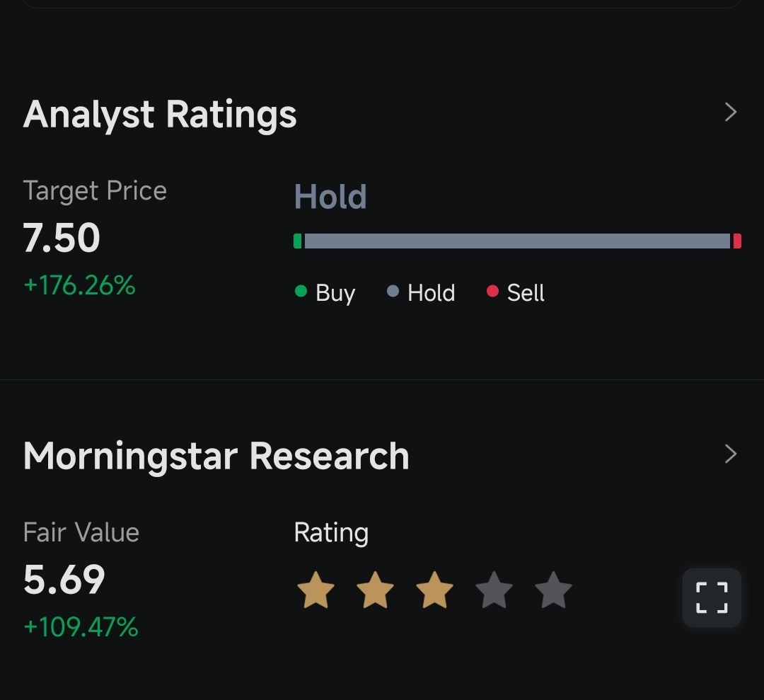Tap the green Buy segment of ratings bar
The height and width of the screenshot is (700, 764).
click(298, 241)
